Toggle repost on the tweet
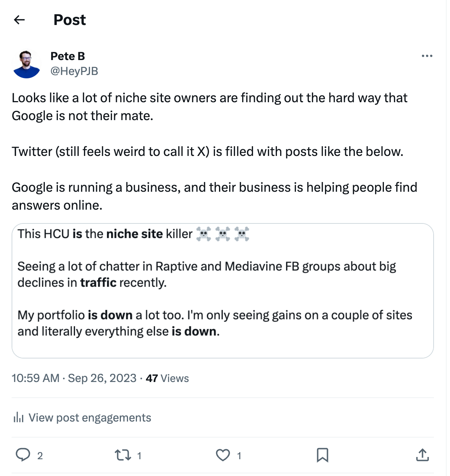Screen dimensions: 450x476 (123, 455)
